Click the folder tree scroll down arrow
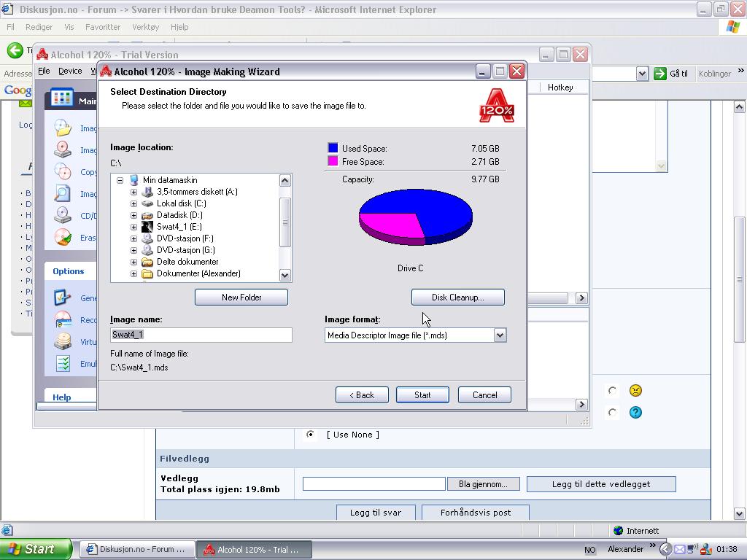The width and height of the screenshot is (747, 560). (x=285, y=275)
